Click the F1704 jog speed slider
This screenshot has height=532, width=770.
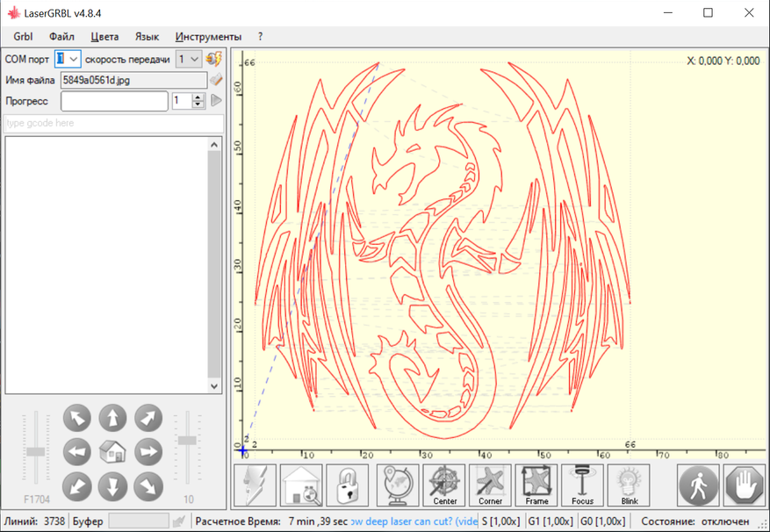click(35, 451)
